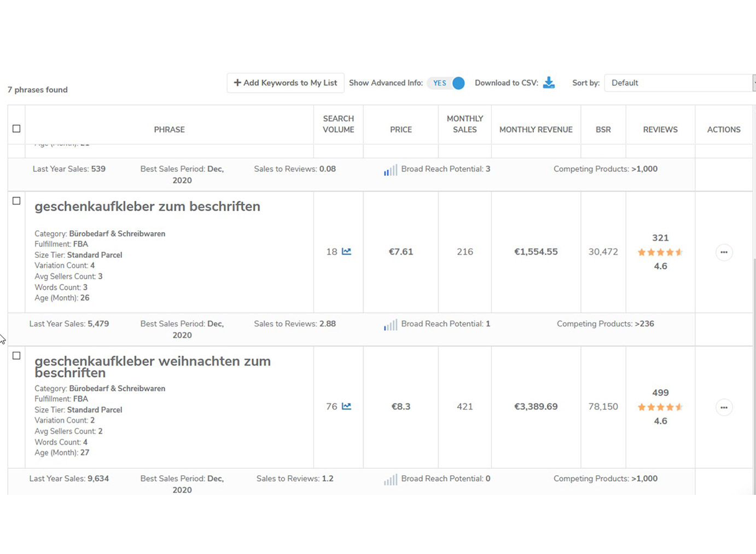Sort by the PHRASE column header
This screenshot has height=554, width=756.
169,130
